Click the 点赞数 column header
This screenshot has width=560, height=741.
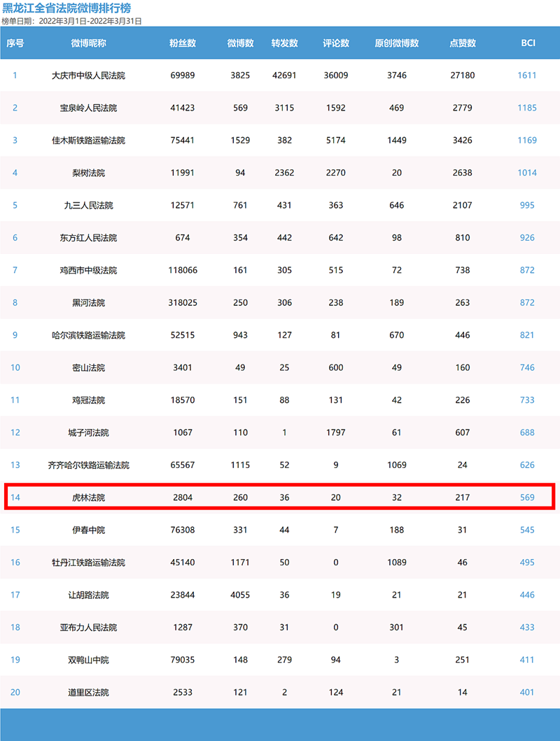462,43
